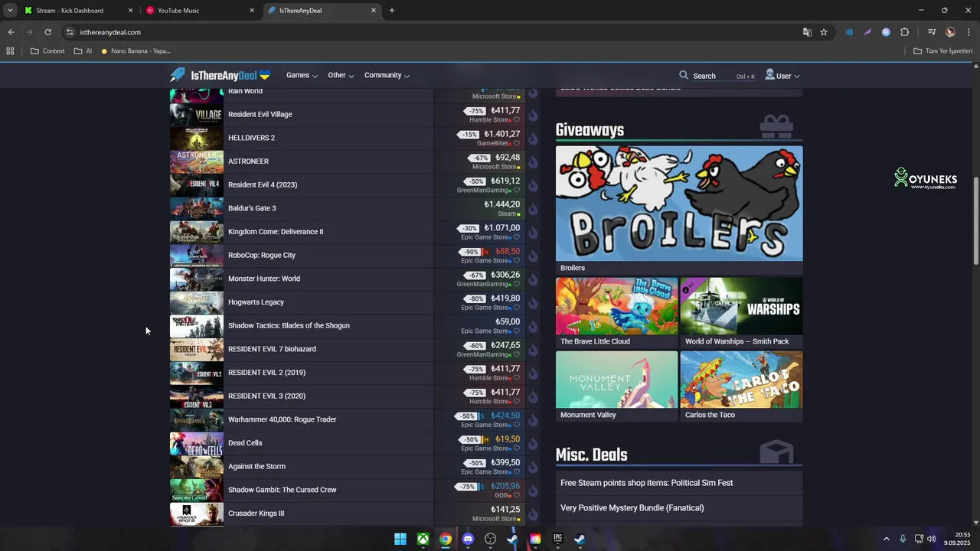Open the Epic Games Launcher from taskbar
Screen dimensions: 980x551
coord(557,539)
